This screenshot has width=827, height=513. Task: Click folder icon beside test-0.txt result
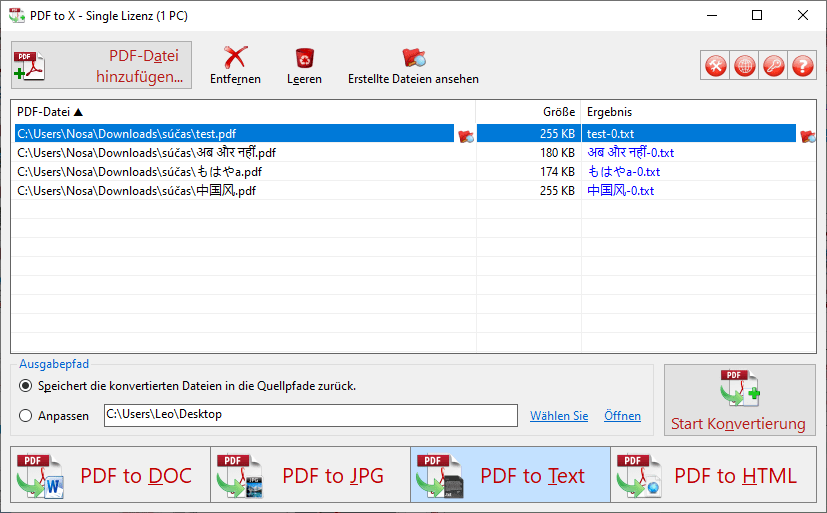coord(807,137)
